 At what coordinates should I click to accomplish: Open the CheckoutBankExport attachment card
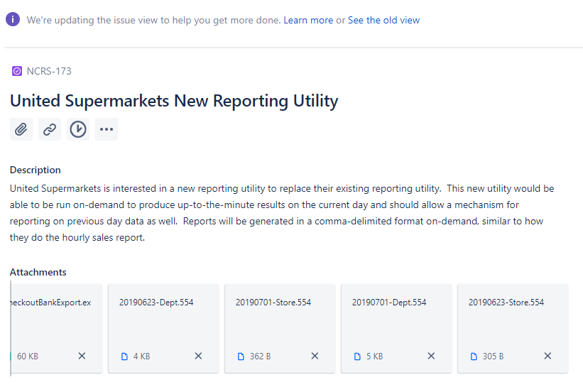(56, 328)
